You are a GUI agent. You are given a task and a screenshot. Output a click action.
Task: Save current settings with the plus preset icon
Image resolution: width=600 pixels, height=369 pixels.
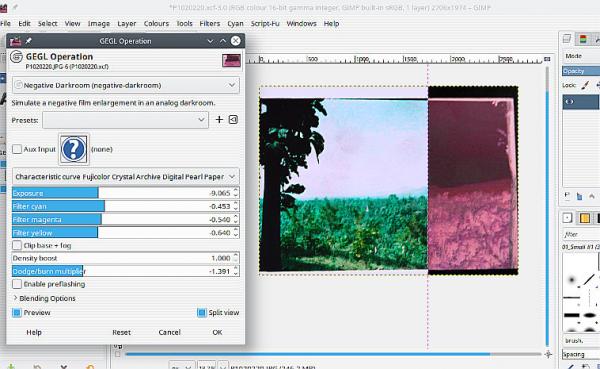tap(219, 120)
